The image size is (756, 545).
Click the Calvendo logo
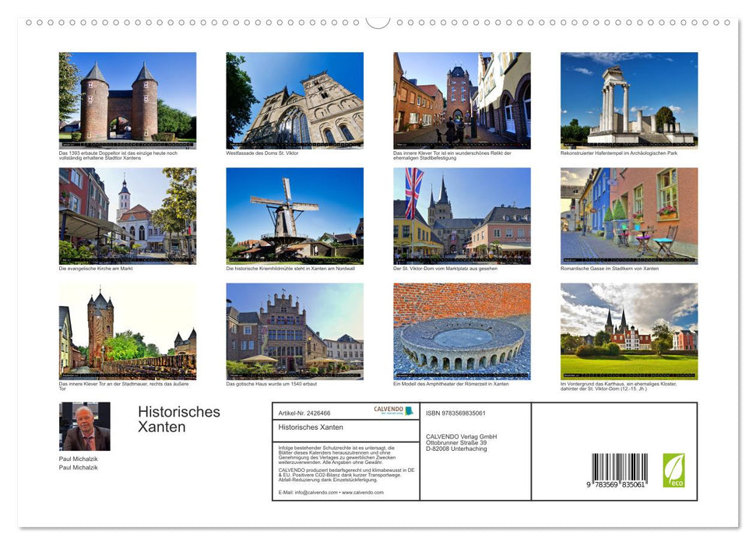point(393,410)
